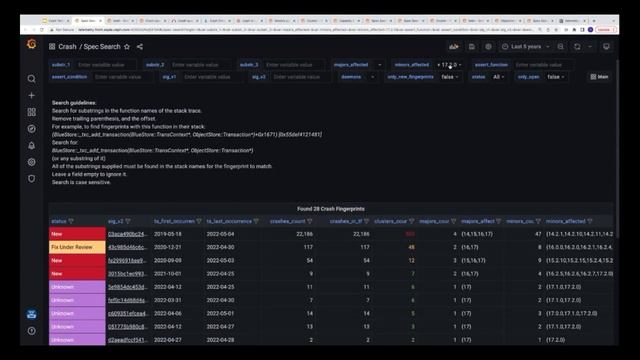The width and height of the screenshot is (640, 360).
Task: Open the Server Admin shield icon
Action: [31, 178]
